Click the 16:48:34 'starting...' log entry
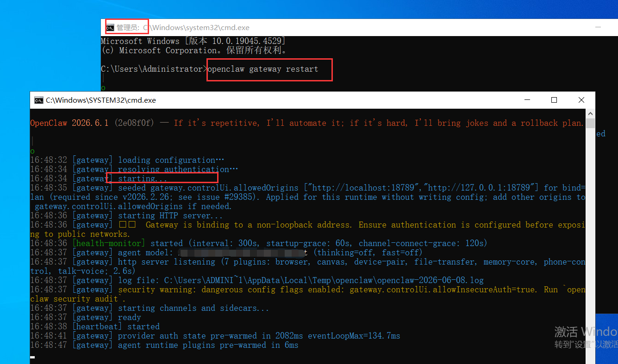The width and height of the screenshot is (618, 364). pyautogui.click(x=99, y=179)
